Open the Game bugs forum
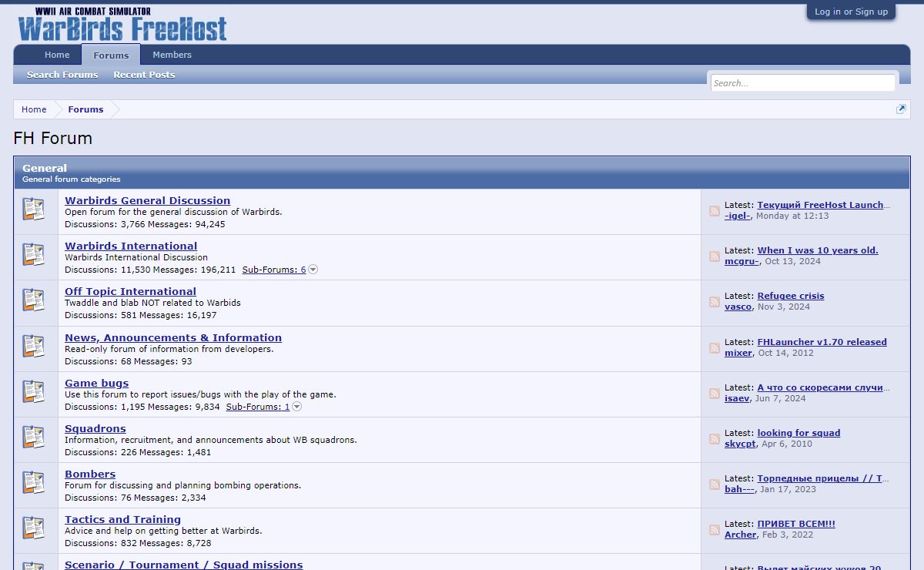The height and width of the screenshot is (570, 924). pyautogui.click(x=97, y=383)
